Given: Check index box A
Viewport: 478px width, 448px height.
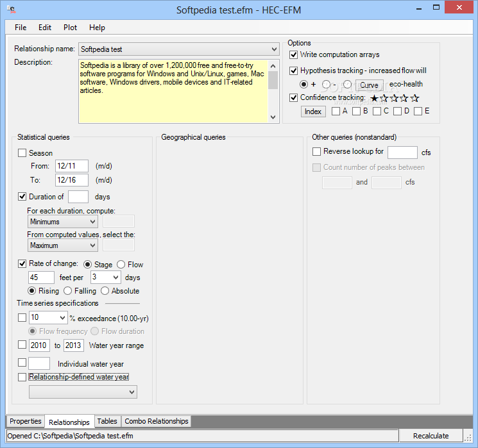Looking at the screenshot, I should [x=336, y=111].
